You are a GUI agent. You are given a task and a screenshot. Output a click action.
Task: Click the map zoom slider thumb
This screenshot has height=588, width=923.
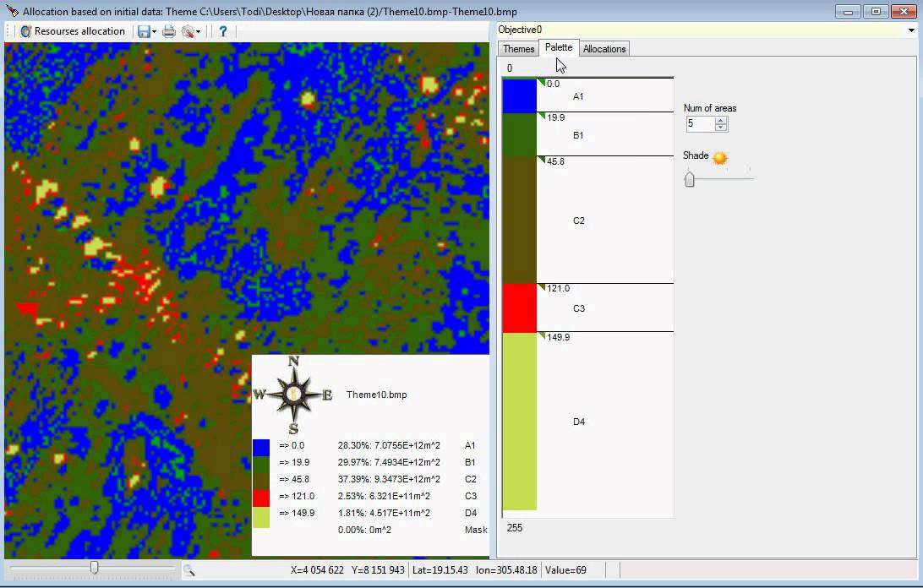94,568
